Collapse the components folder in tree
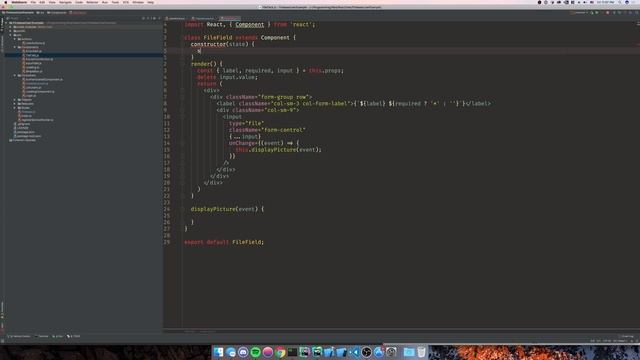Viewport: 640px width, 360px height. tap(15, 47)
